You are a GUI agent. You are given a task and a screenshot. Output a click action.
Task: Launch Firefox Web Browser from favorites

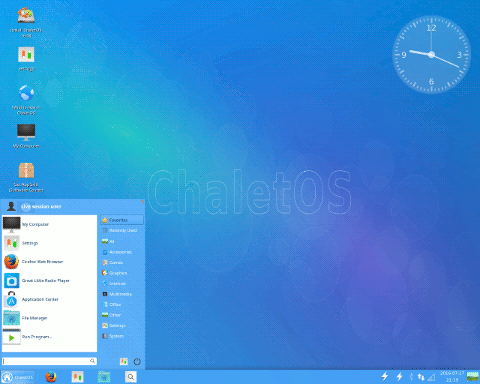[x=49, y=262]
